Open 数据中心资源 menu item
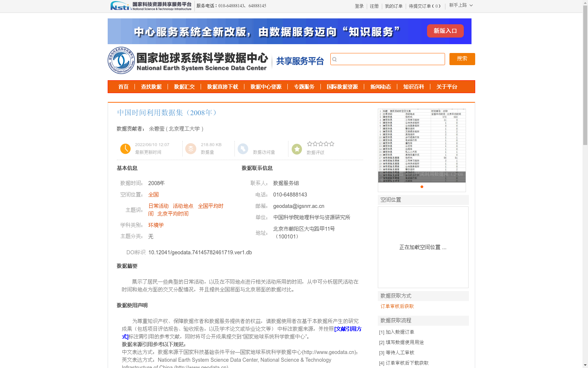 point(266,87)
